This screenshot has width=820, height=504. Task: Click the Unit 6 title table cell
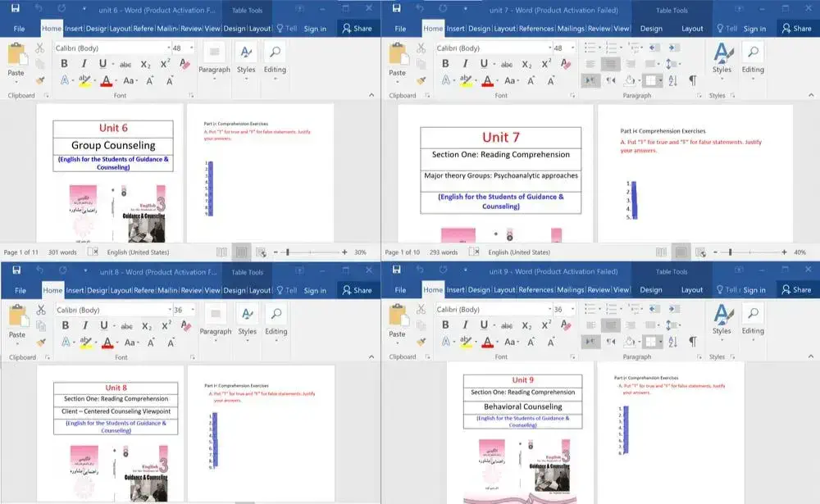click(x=113, y=128)
